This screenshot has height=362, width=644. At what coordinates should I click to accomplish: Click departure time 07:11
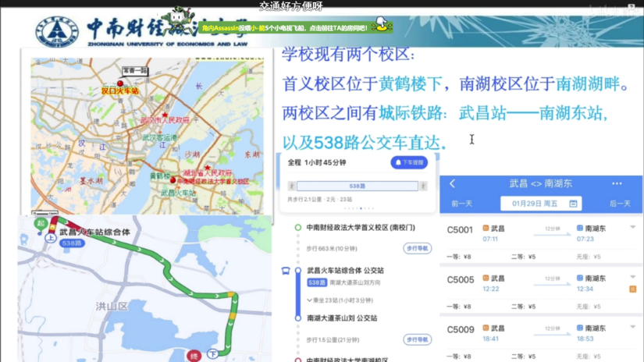click(x=490, y=239)
